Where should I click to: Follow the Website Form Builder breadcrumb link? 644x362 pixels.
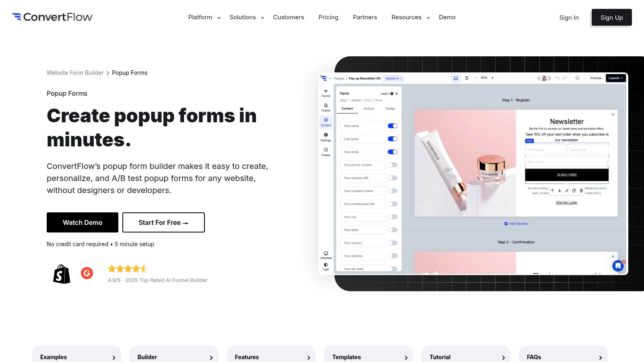pos(75,73)
